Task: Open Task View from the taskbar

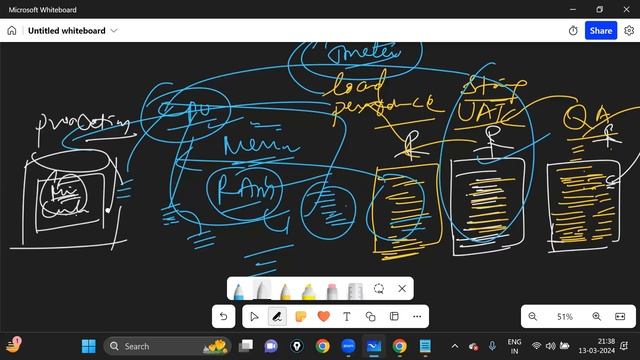Action: pos(246,346)
